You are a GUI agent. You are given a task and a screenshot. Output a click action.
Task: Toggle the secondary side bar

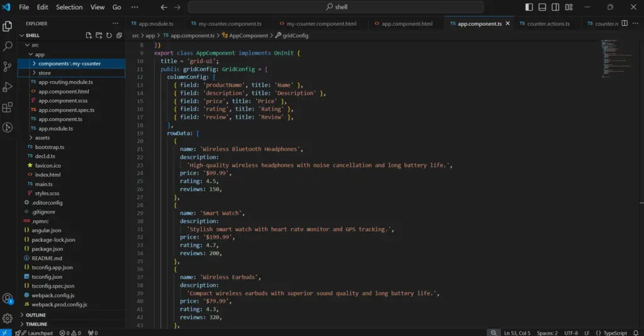[555, 7]
